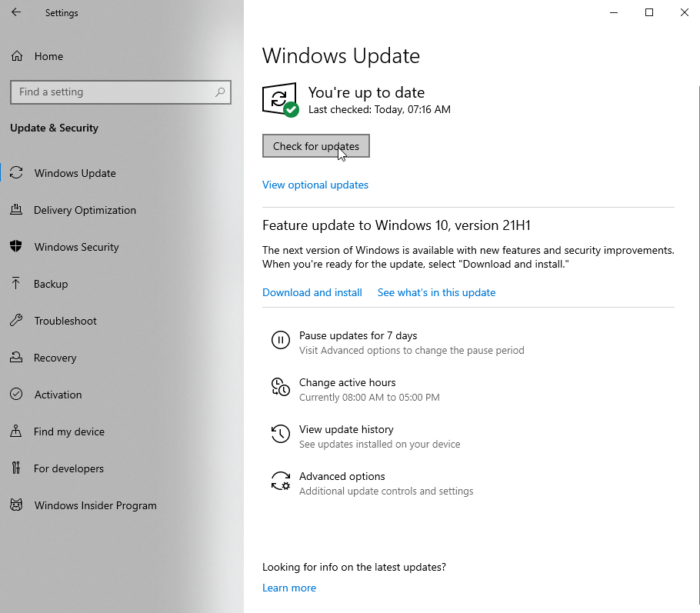Select the Delivery Optimization icon
The image size is (700, 613).
15,210
